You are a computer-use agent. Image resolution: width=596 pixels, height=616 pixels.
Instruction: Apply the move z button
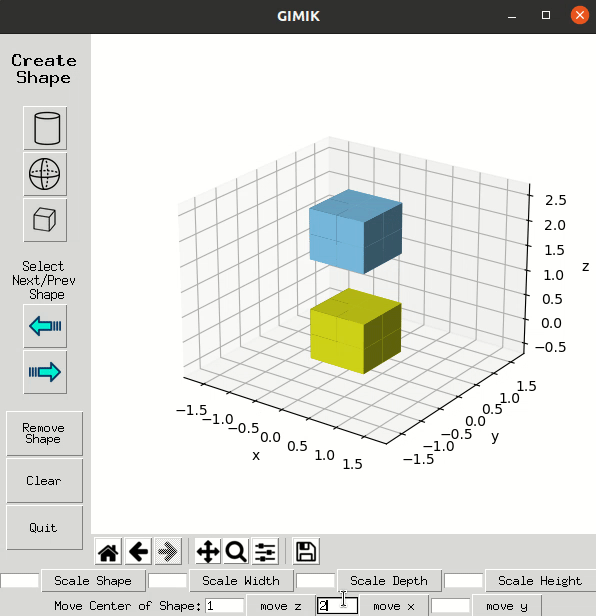coord(281,606)
